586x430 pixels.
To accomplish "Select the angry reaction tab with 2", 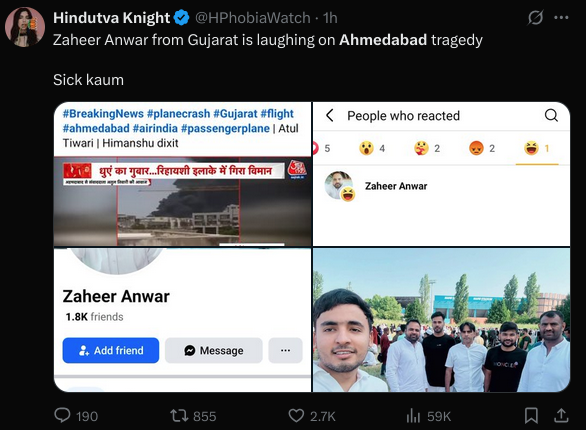I will [x=482, y=149].
